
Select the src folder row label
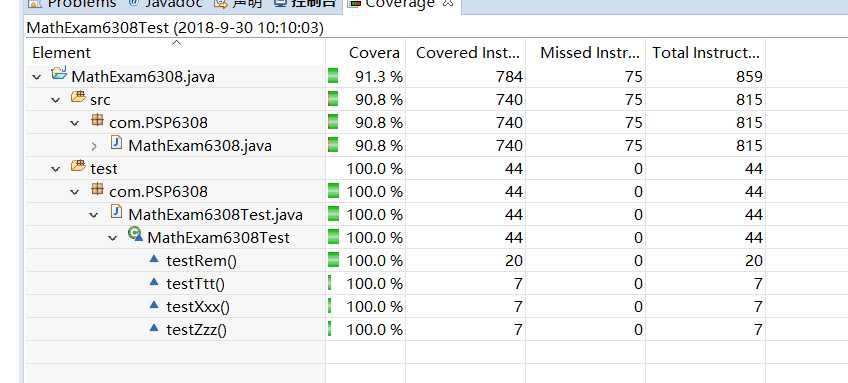[100, 100]
